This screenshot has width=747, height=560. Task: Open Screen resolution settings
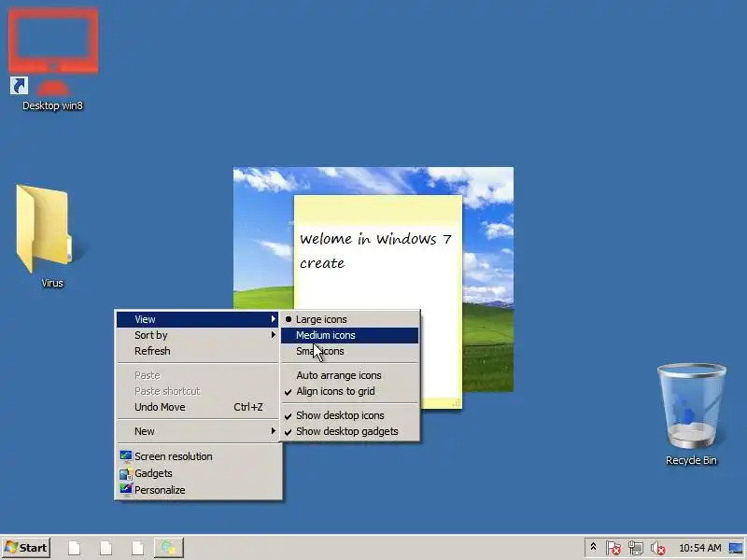pyautogui.click(x=198, y=456)
